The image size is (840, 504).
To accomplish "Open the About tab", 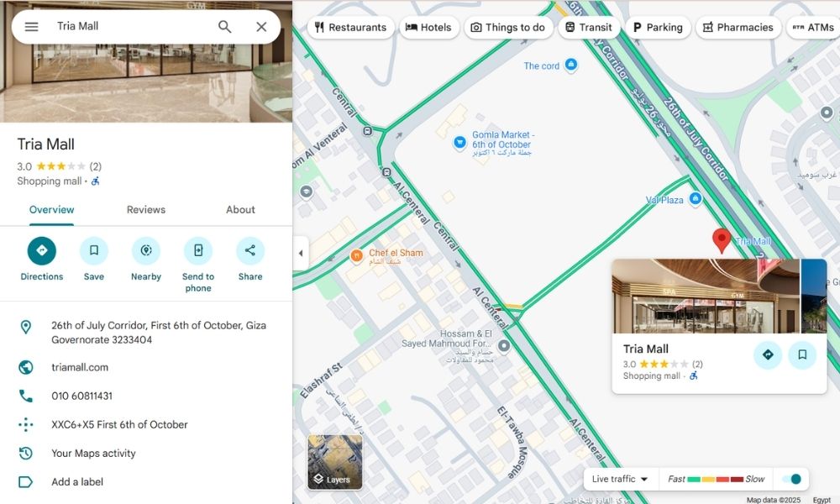I will point(240,210).
